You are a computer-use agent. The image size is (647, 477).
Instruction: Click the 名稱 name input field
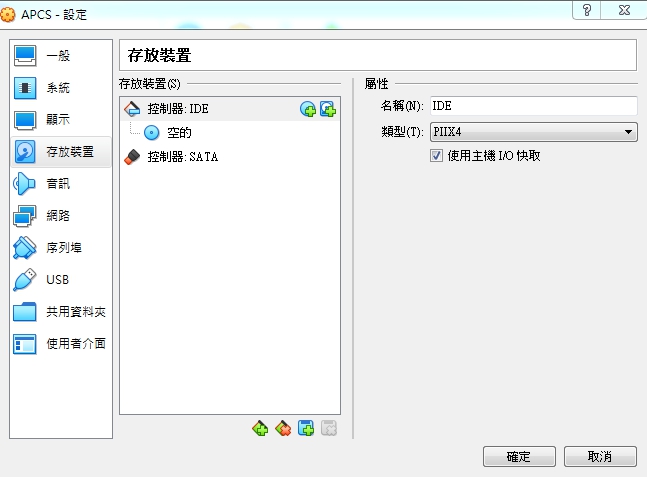tap(533, 105)
